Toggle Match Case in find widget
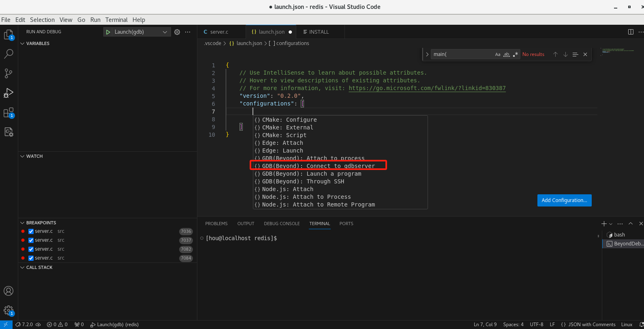Screen dimensions: 644x329 [x=498, y=54]
